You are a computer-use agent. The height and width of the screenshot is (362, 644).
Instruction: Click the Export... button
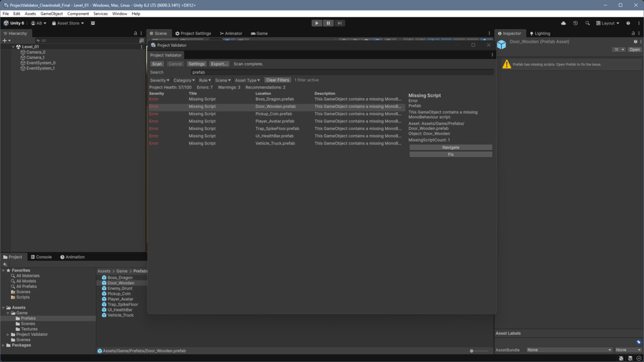coord(219,64)
